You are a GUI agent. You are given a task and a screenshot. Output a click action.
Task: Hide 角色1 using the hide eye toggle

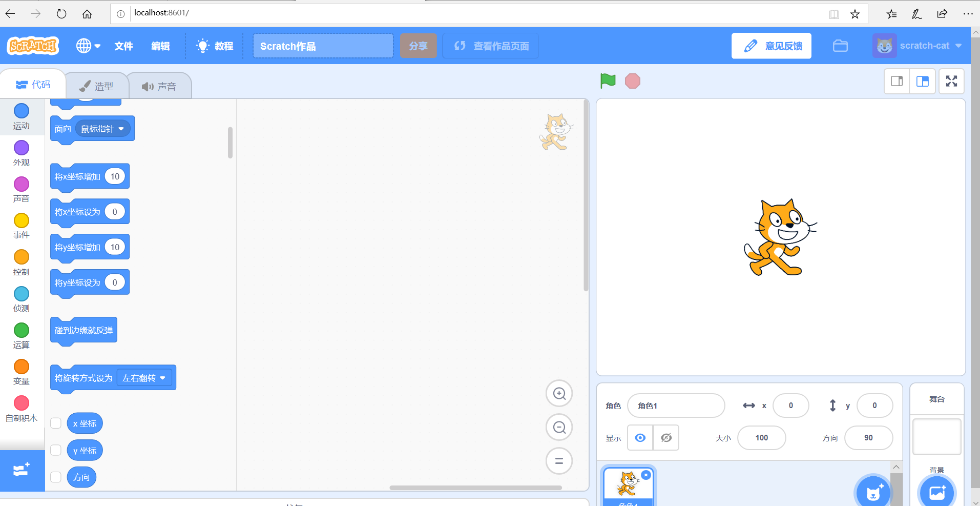tap(665, 437)
